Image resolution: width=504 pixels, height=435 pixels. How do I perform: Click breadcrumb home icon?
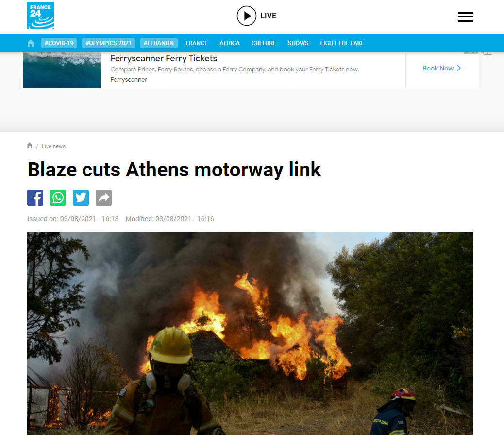(x=30, y=145)
